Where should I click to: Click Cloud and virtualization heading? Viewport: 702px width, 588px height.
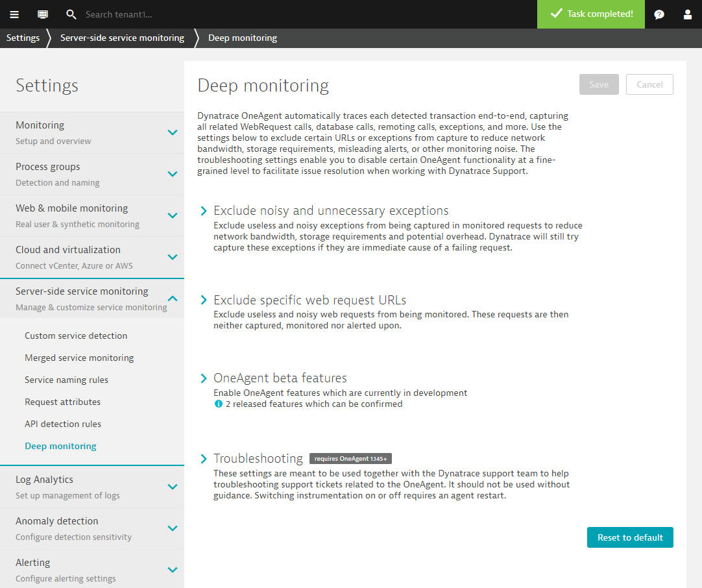[x=68, y=250]
